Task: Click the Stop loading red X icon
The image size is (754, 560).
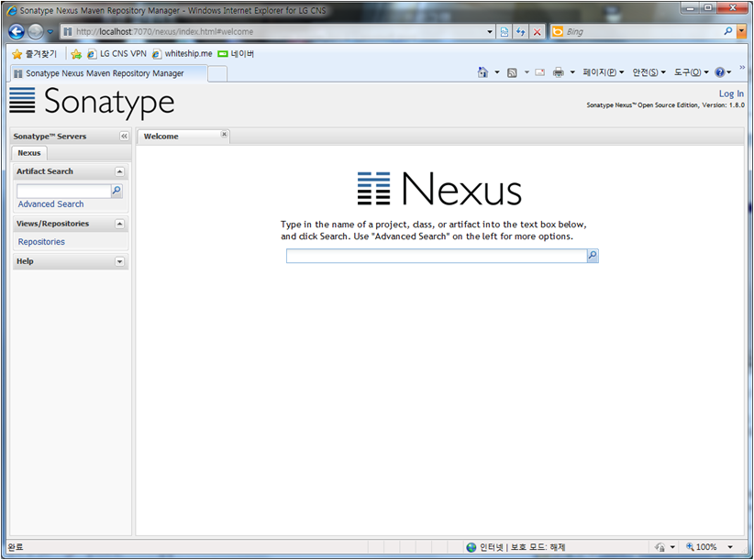Action: pyautogui.click(x=537, y=31)
